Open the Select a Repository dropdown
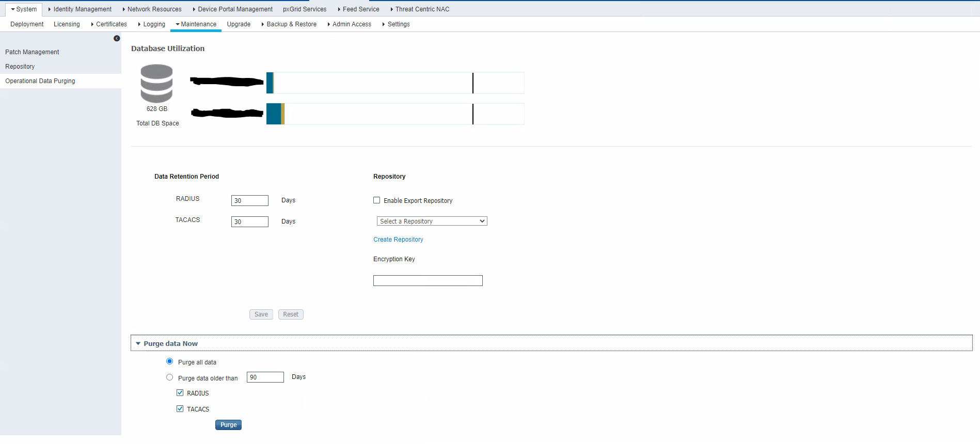This screenshot has height=444, width=980. 432,221
